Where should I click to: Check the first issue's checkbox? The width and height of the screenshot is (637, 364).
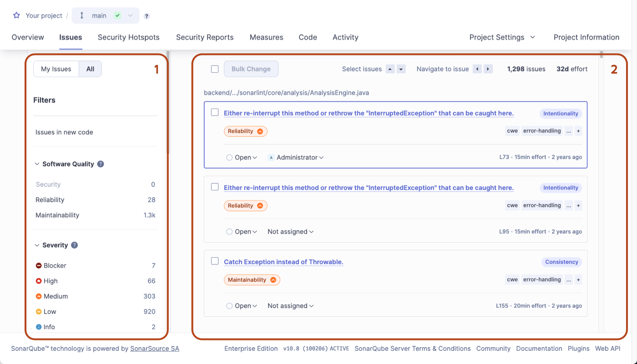(x=214, y=112)
